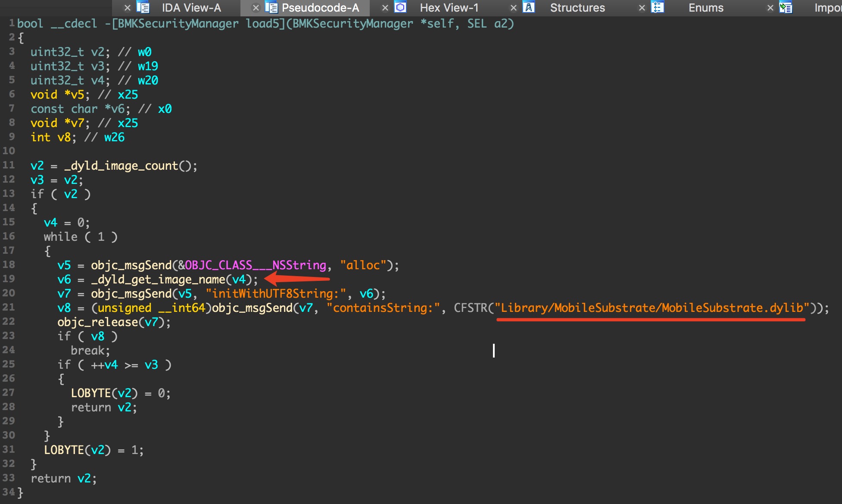Viewport: 842px width, 504px height.
Task: Switch to the Hex View-1 tab
Action: coord(449,8)
